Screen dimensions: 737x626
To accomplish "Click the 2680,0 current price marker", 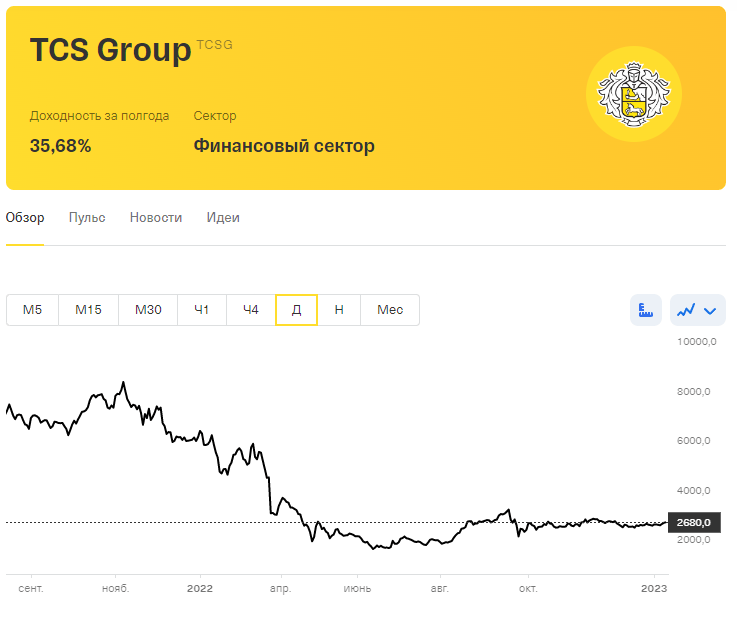I will [694, 522].
